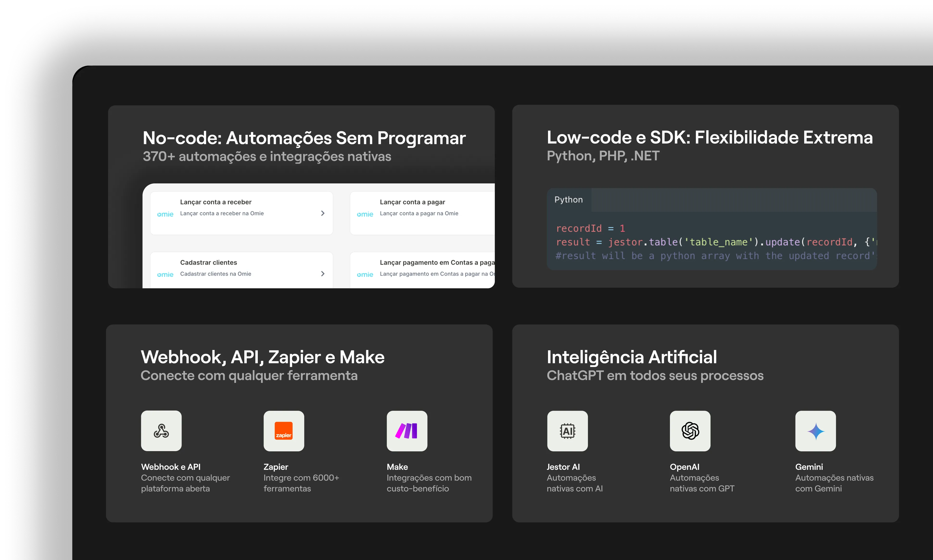Click the Gemini sparkle icon
Screen dimensions: 933x560
click(x=815, y=430)
